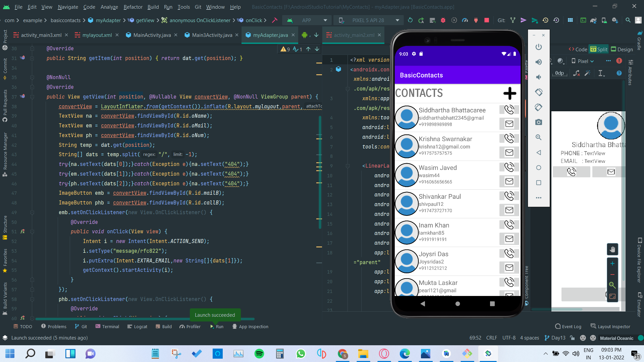
Task: Switch layout editor to Split view
Action: [x=599, y=49]
